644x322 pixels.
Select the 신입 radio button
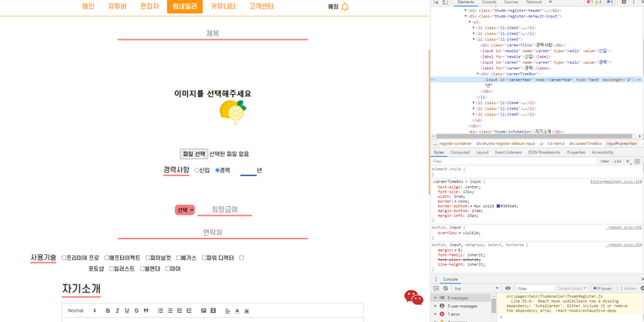197,170
